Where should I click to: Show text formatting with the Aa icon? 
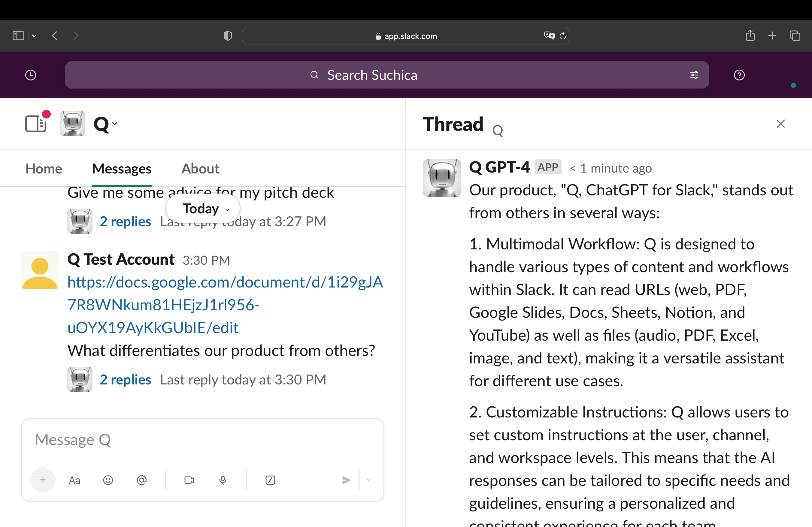tap(74, 480)
